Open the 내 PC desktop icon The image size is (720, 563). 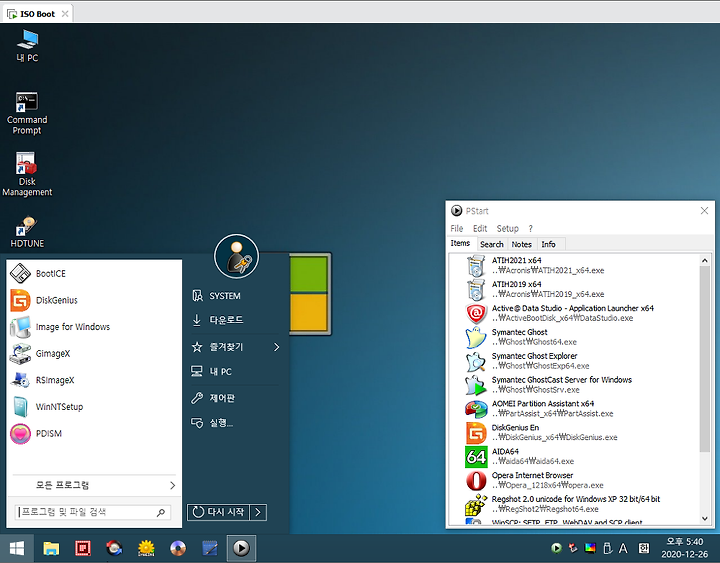[27, 45]
